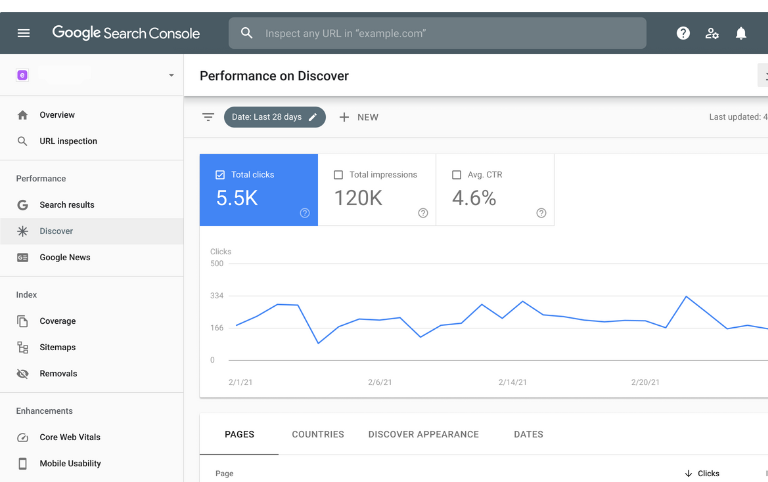
Task: Click the filter rows icon
Action: point(208,117)
